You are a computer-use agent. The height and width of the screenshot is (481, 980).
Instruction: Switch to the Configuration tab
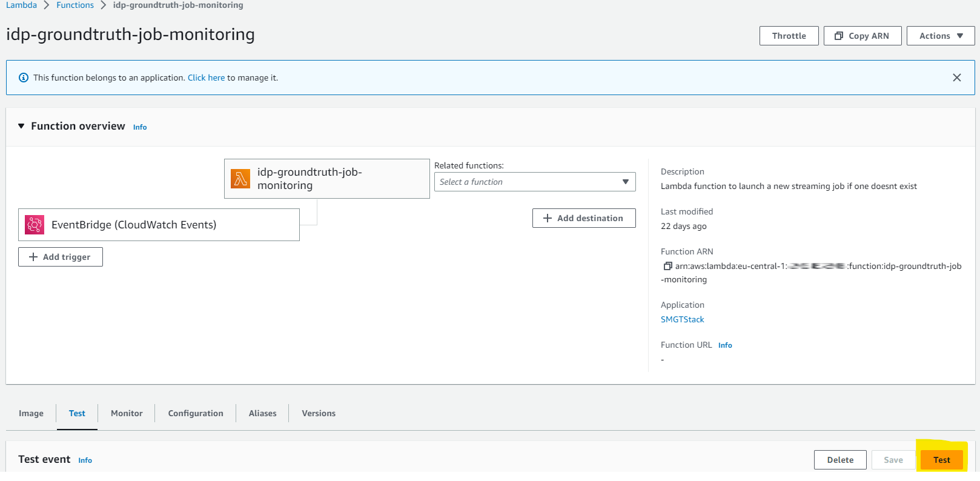point(196,413)
